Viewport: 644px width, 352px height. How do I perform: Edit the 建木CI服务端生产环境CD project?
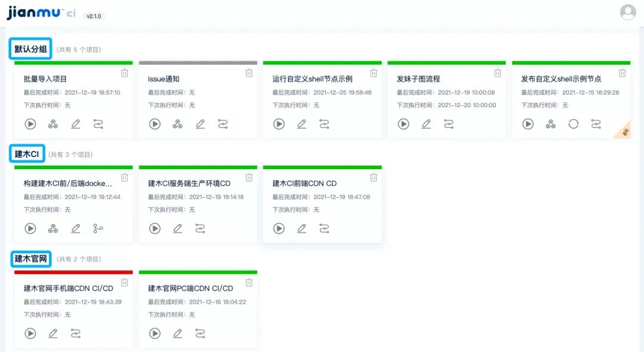[x=178, y=229]
